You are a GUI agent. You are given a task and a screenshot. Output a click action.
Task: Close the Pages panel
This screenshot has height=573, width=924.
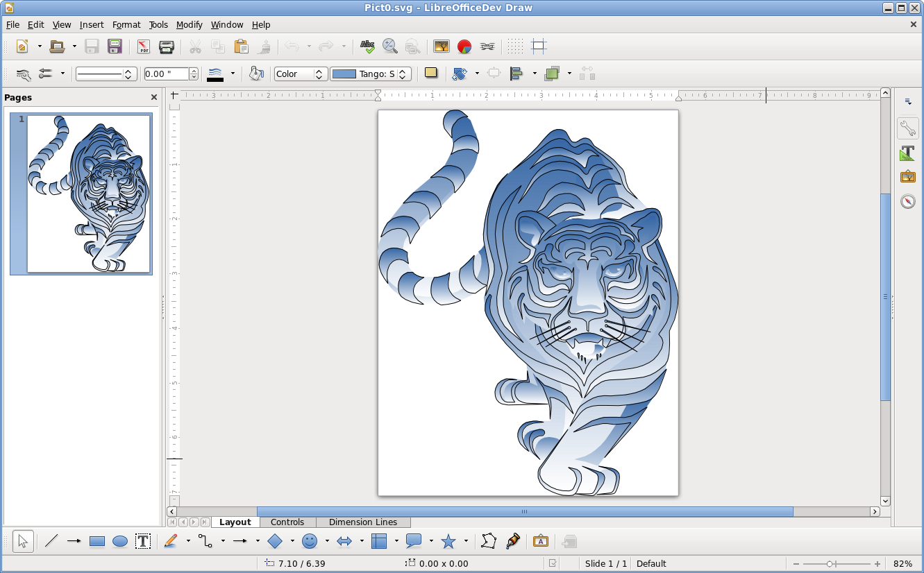pos(154,98)
